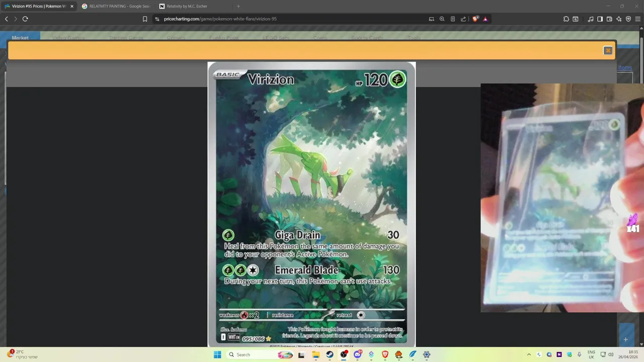Toggle the browser sidebar panel
Image resolution: width=644 pixels, height=362 pixels.
point(600,19)
